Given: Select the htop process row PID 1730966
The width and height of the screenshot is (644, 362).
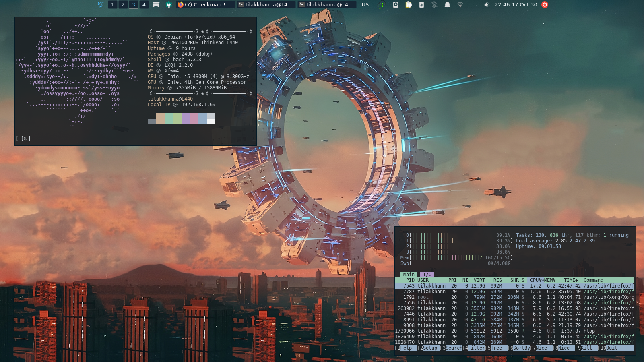Looking at the screenshot, I should [514, 331].
